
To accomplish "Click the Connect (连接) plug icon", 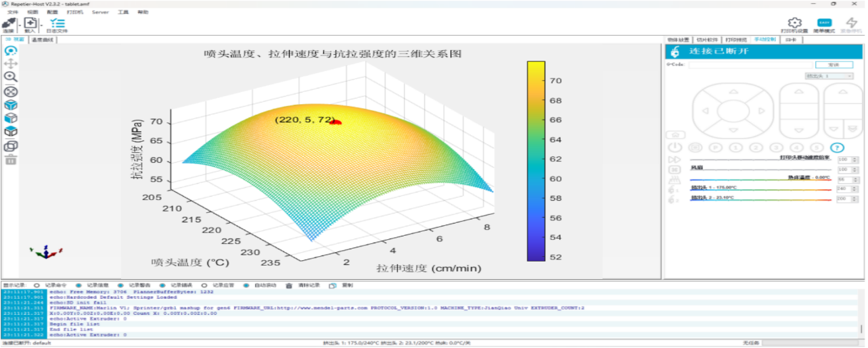I will tap(8, 23).
